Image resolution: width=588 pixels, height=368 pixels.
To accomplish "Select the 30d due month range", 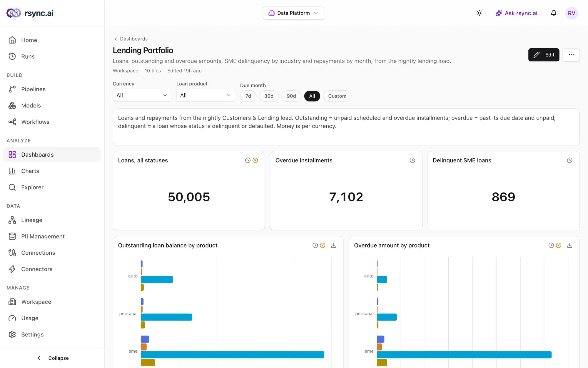I will pos(269,96).
